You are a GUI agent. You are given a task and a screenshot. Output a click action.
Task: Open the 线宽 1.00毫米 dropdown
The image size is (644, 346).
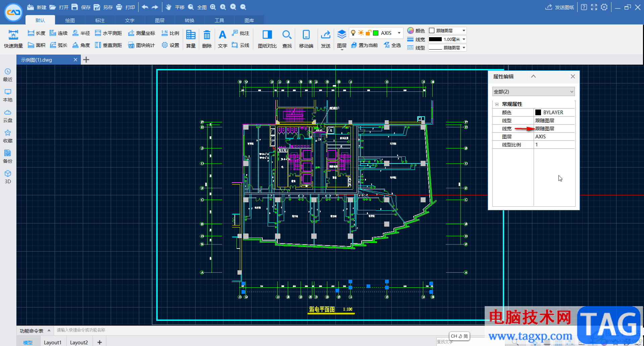tap(447, 39)
